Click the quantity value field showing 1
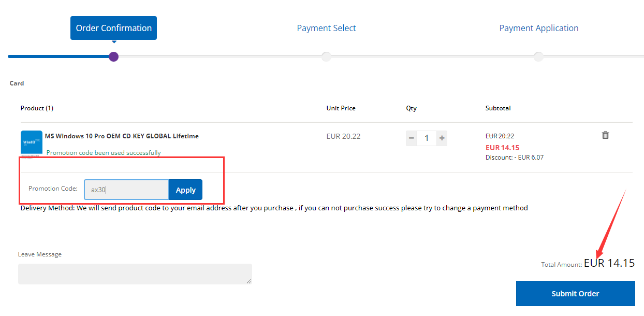Viewport: 644px width, 316px height. pos(427,138)
